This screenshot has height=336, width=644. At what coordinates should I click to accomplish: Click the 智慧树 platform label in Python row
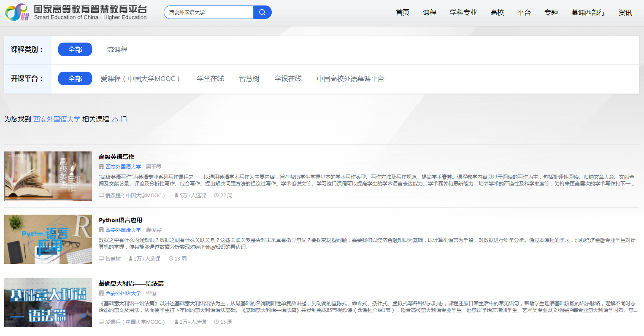coord(113,259)
